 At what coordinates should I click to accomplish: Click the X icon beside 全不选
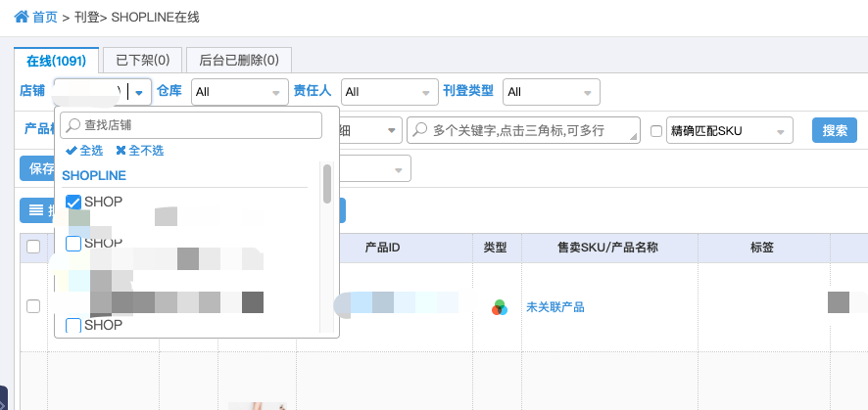tap(121, 151)
